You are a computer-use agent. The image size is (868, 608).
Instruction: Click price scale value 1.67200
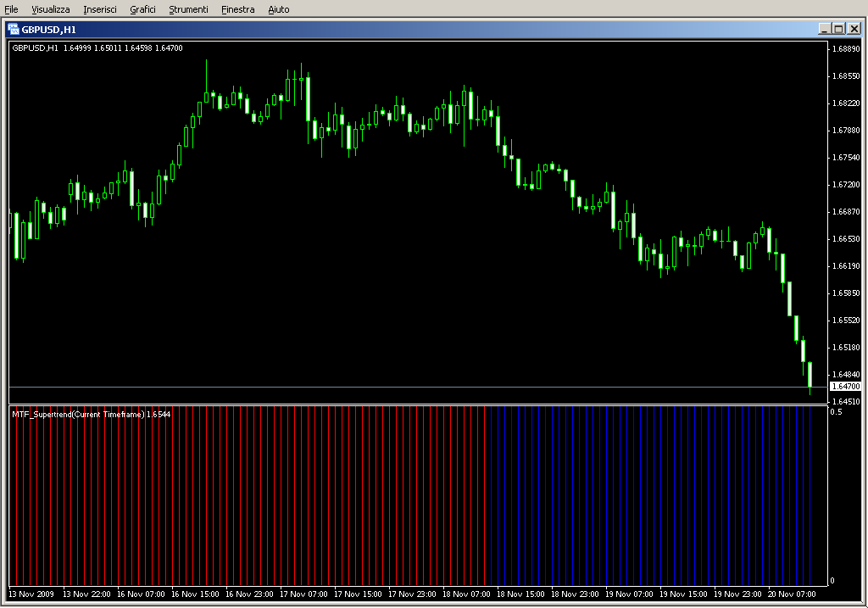pos(846,184)
